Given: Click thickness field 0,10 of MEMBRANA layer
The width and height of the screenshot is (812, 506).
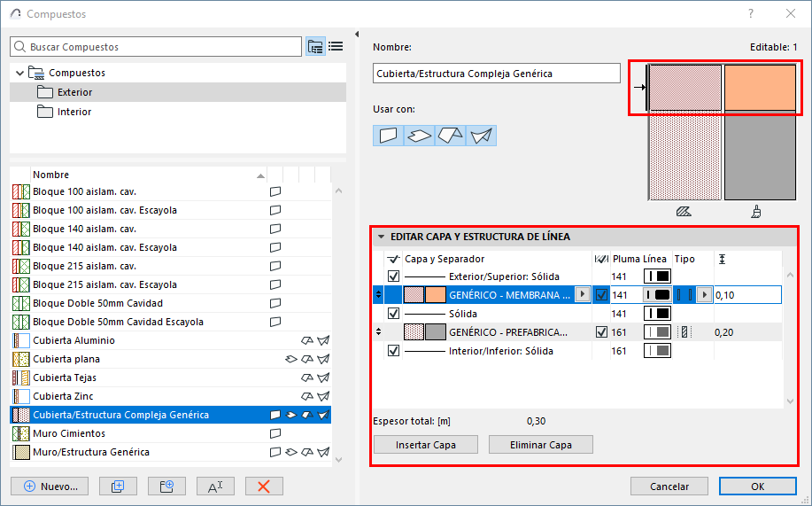Looking at the screenshot, I should click(747, 295).
